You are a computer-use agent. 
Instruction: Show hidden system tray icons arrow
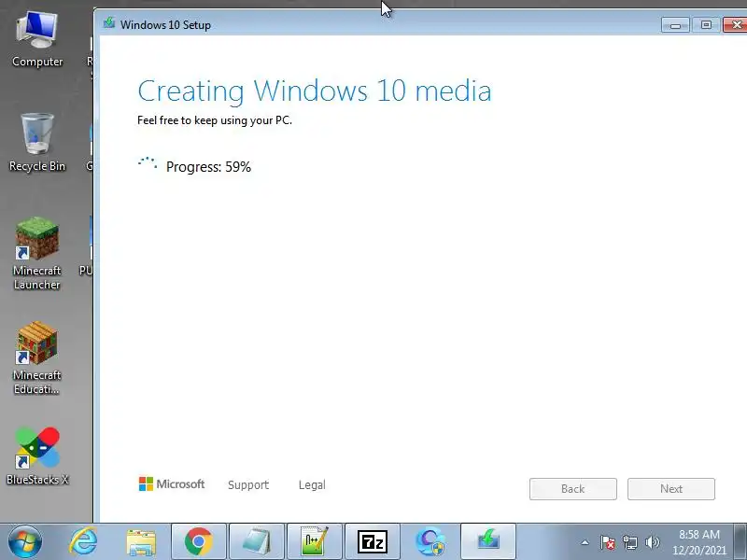coord(585,542)
